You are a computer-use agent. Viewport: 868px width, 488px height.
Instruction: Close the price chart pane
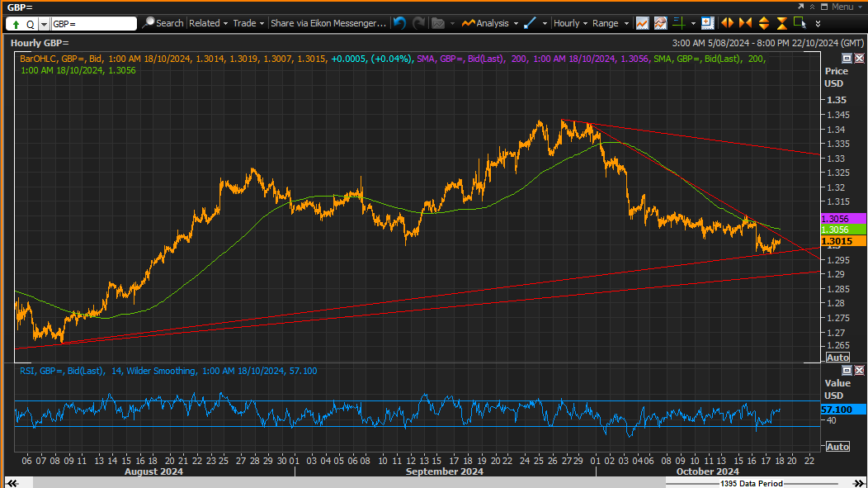tap(859, 58)
